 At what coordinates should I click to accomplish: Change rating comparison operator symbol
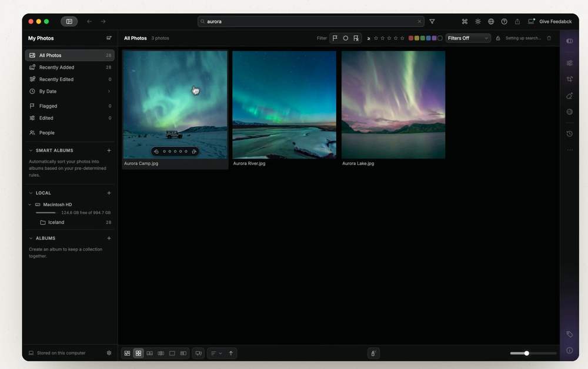[x=369, y=38]
